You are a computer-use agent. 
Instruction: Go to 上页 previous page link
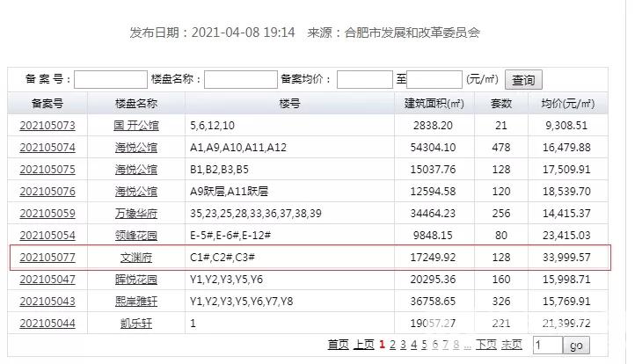pos(363,345)
